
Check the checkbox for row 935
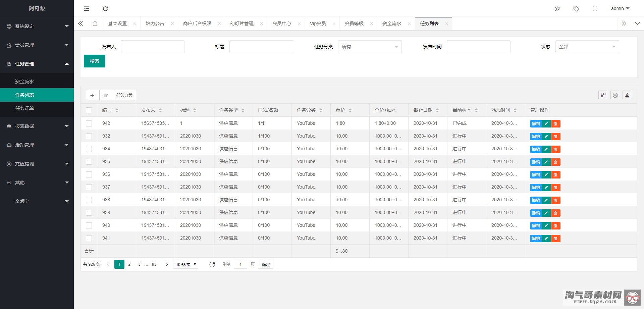(x=89, y=162)
